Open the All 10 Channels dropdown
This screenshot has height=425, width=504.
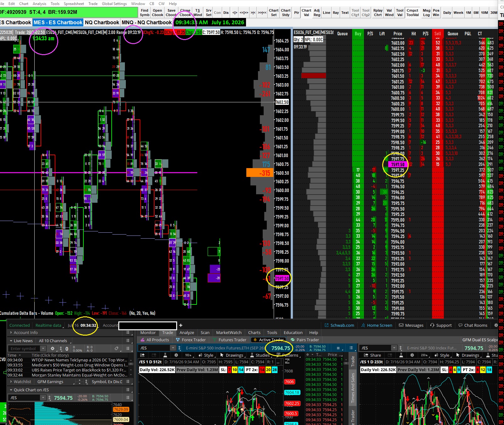tap(53, 341)
